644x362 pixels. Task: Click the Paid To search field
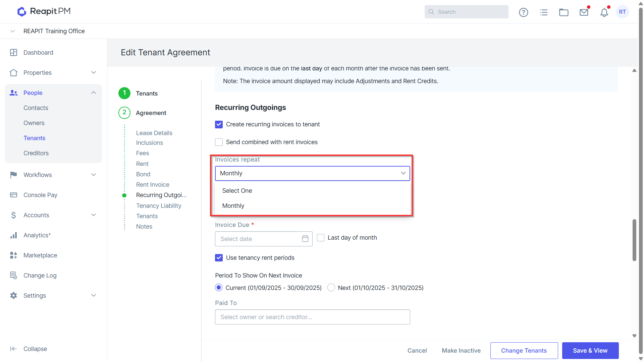pyautogui.click(x=312, y=317)
